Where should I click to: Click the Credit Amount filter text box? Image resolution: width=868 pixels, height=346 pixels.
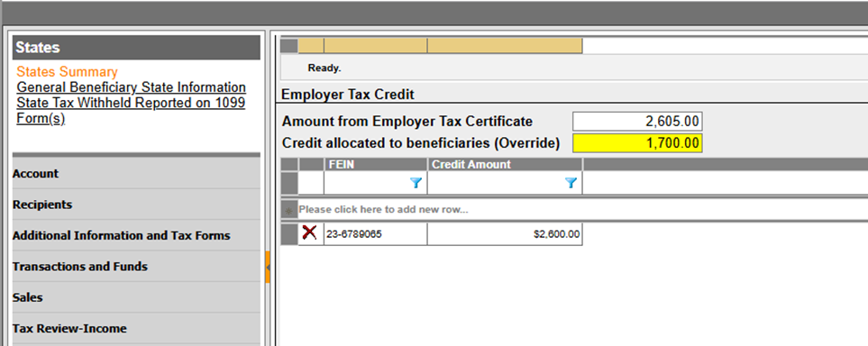[497, 183]
